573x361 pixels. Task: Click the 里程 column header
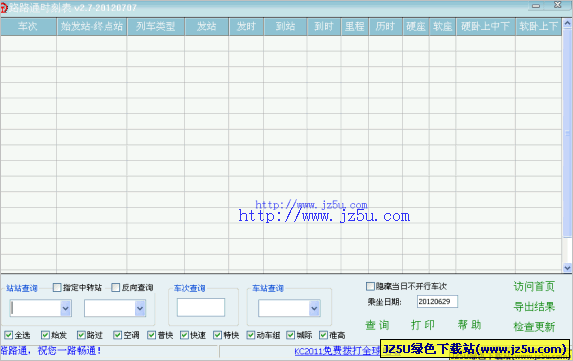354,26
